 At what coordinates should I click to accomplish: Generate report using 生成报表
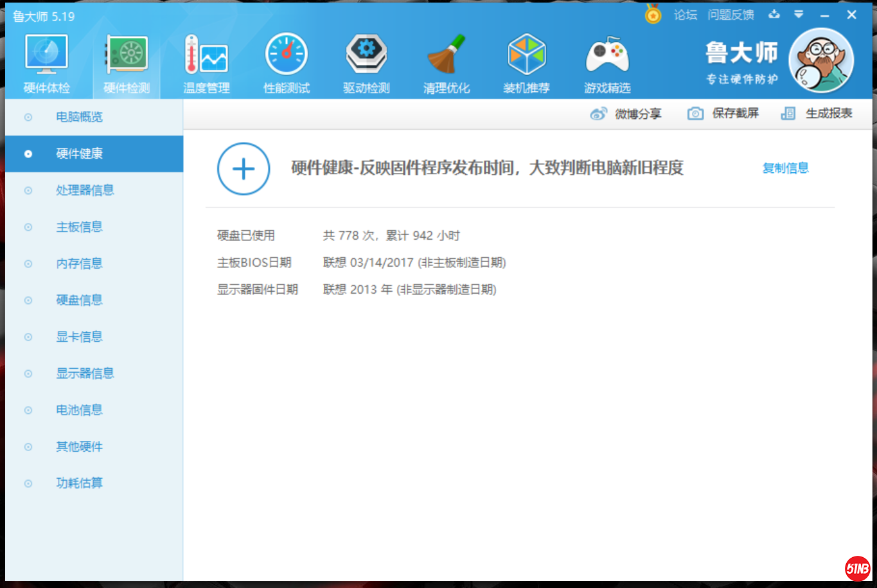(x=817, y=114)
